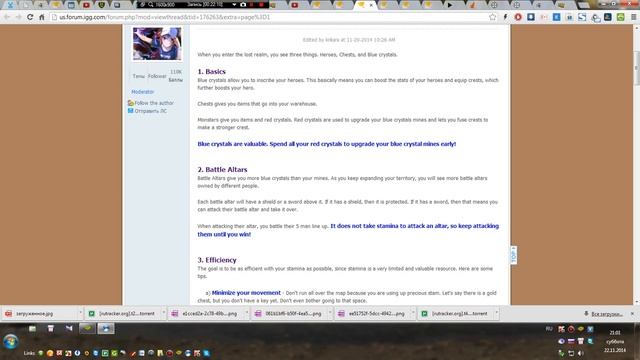Click the red circular extension icon
The width and height of the screenshot is (640, 360).
pyautogui.click(x=518, y=17)
